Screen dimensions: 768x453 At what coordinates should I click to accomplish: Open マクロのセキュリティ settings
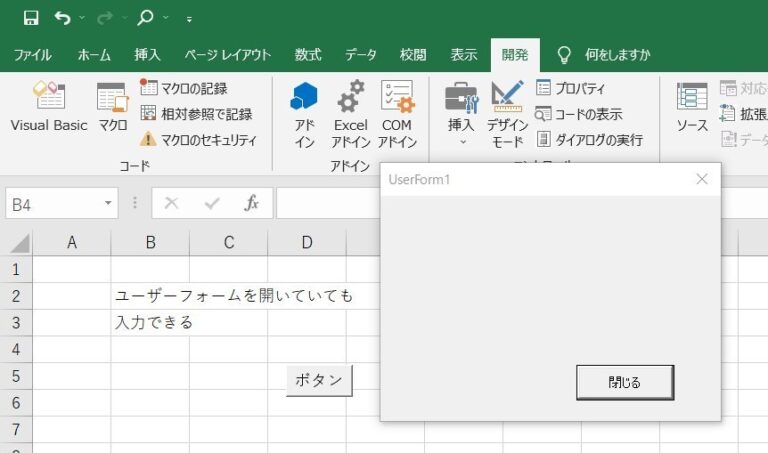click(x=198, y=140)
